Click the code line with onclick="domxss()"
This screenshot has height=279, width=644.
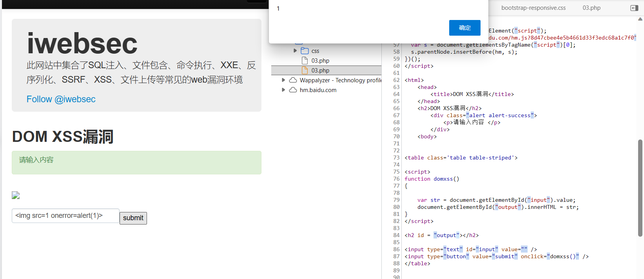(497, 256)
